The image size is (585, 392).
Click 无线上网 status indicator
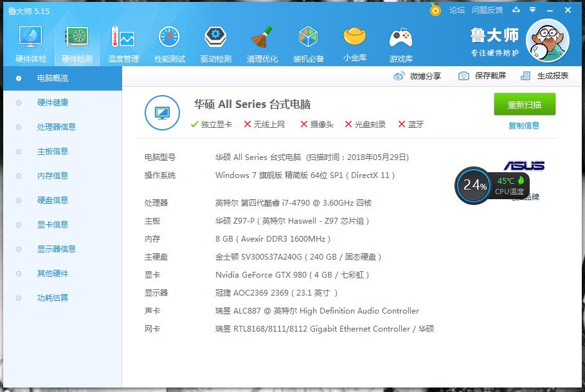(x=264, y=125)
